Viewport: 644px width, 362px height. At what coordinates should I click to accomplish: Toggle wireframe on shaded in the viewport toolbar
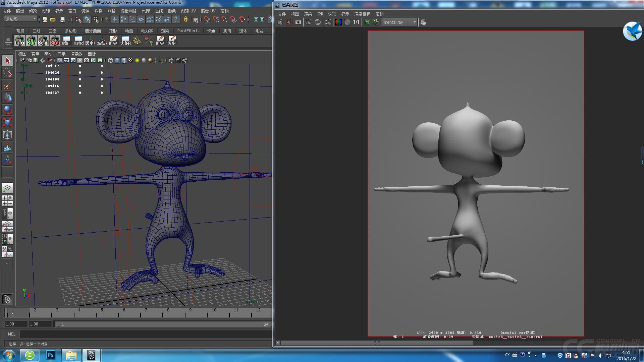pyautogui.click(x=124, y=60)
